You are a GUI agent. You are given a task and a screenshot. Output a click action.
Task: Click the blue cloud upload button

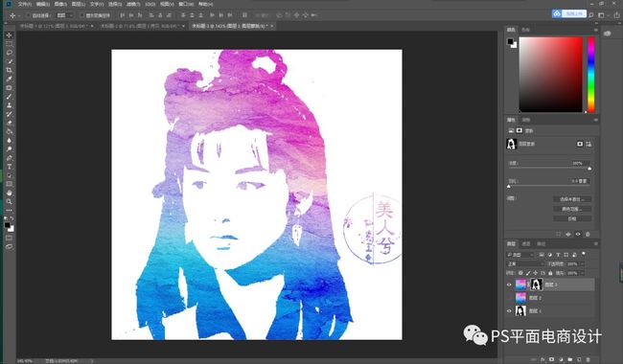569,14
